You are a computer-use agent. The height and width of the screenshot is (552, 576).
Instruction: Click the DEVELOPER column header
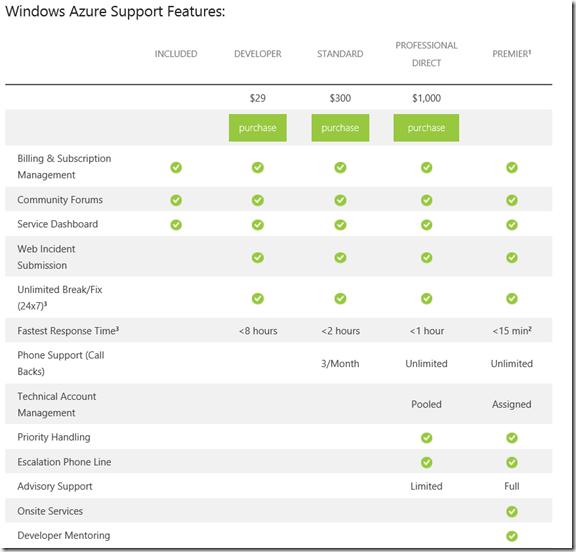pos(258,54)
